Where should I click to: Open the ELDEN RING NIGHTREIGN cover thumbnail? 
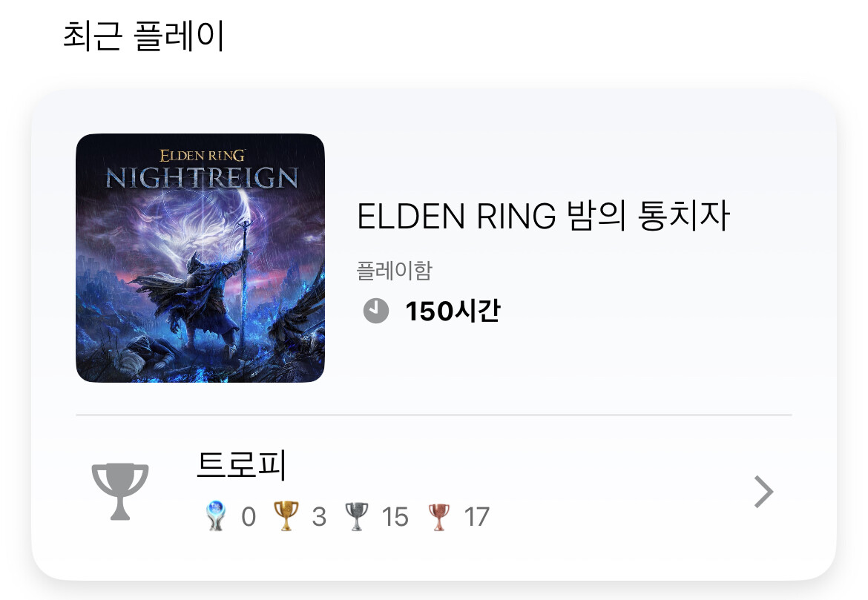point(200,258)
